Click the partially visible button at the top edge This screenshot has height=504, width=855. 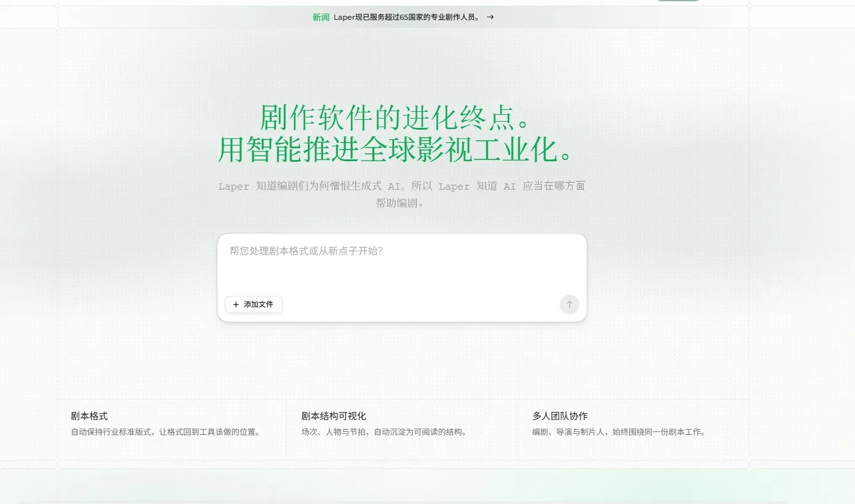click(678, 1)
